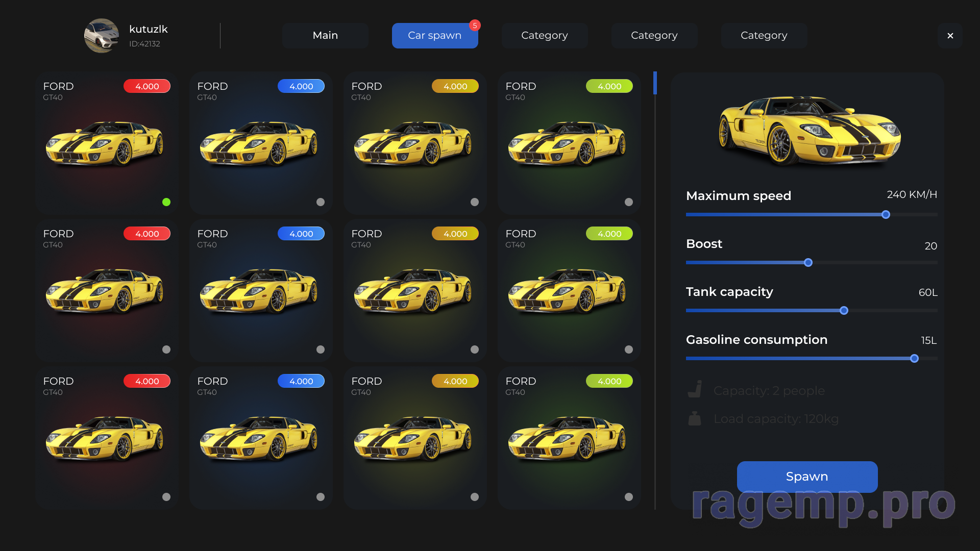The image size is (980, 551).
Task: Click the car image on top-row yellow-badge card
Action: pyautogui.click(x=413, y=143)
